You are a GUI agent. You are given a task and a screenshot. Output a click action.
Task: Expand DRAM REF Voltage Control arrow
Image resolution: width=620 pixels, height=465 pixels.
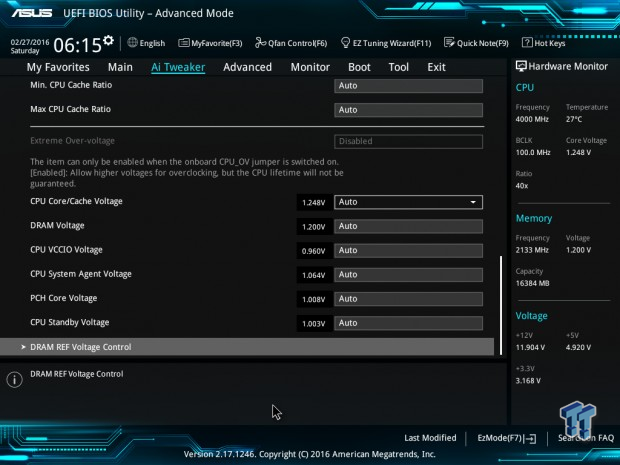pyautogui.click(x=23, y=347)
